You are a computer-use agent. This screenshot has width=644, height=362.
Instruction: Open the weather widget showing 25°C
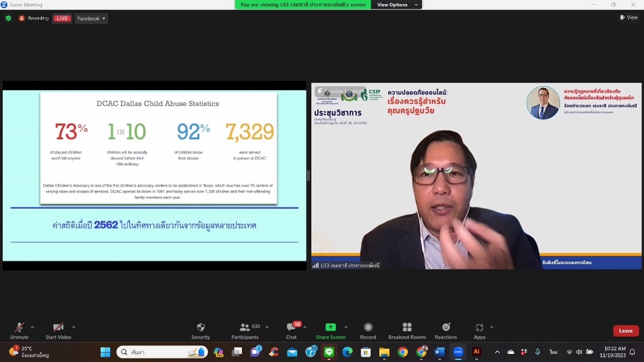(x=29, y=352)
